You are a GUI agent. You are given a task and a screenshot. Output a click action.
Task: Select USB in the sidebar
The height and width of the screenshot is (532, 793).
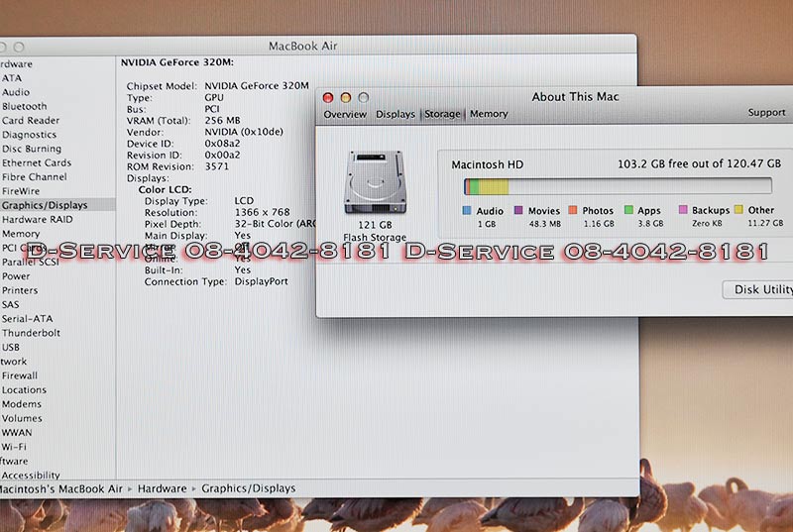tap(10, 347)
